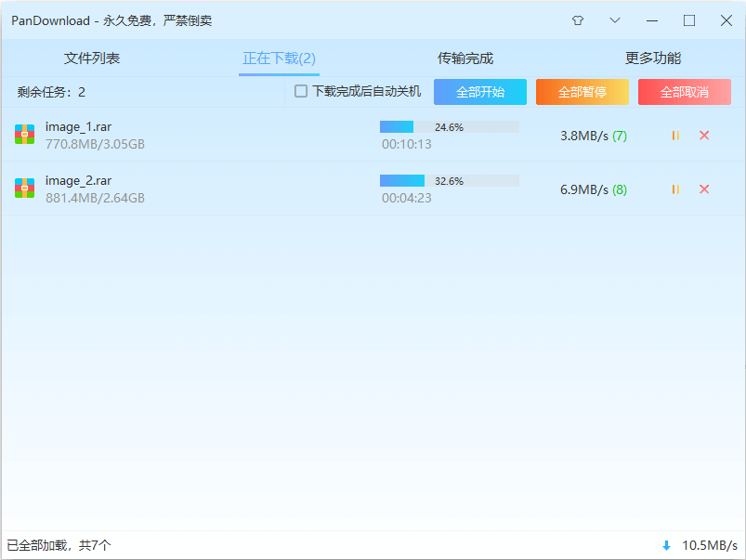
Task: Pause the image_2.rar download
Action: [675, 189]
